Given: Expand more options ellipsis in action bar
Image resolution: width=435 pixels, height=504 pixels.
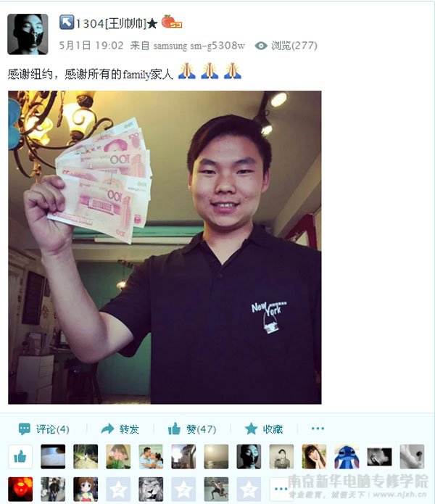Looking at the screenshot, I should 318,428.
